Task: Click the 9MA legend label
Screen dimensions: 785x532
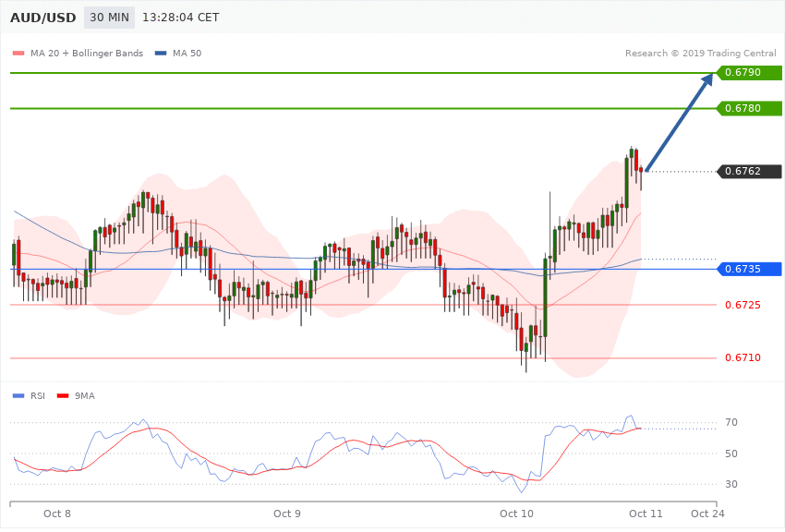Action: tap(85, 396)
